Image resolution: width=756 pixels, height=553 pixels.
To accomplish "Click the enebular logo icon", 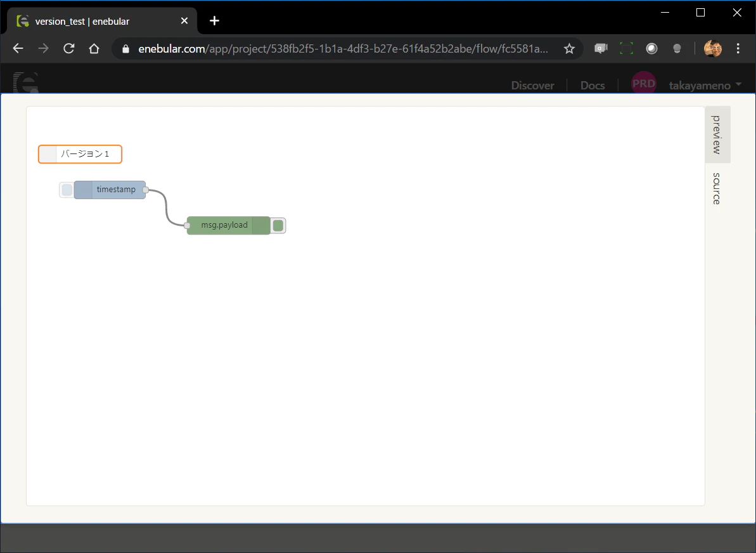I will pos(25,82).
